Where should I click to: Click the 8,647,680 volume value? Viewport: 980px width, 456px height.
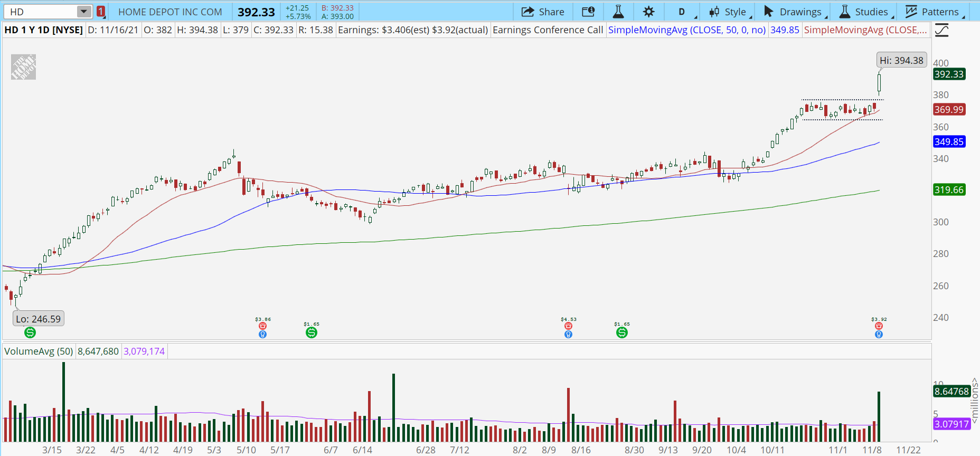click(x=98, y=351)
